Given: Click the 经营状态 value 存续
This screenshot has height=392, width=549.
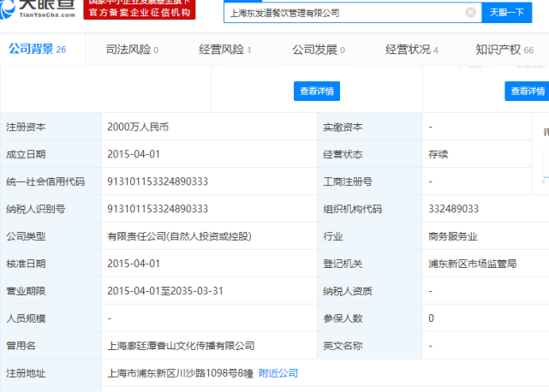Looking at the screenshot, I should (439, 154).
